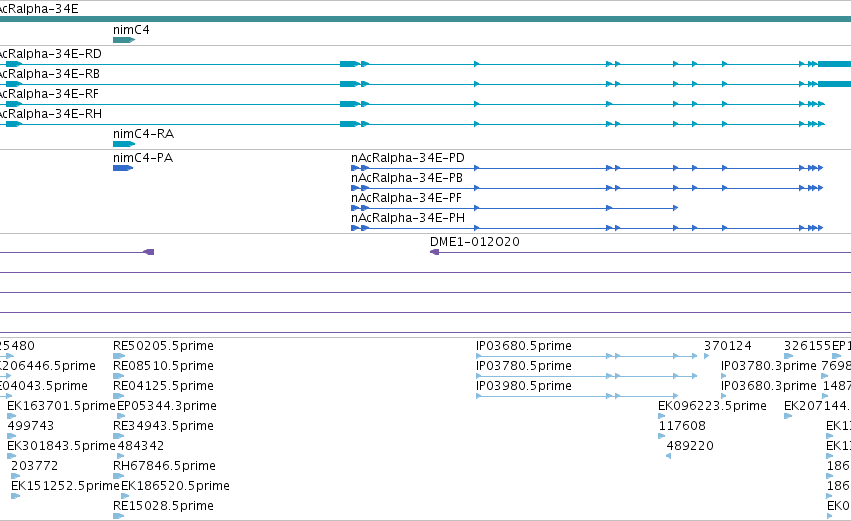Click the EK096223.5prime EST label
Screen dimensions: 851x521
713,406
